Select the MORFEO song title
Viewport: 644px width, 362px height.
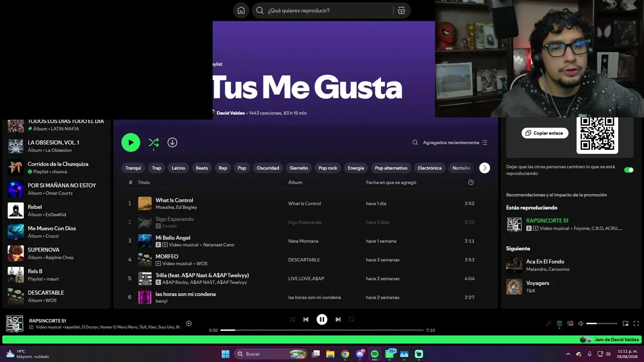[x=167, y=256]
